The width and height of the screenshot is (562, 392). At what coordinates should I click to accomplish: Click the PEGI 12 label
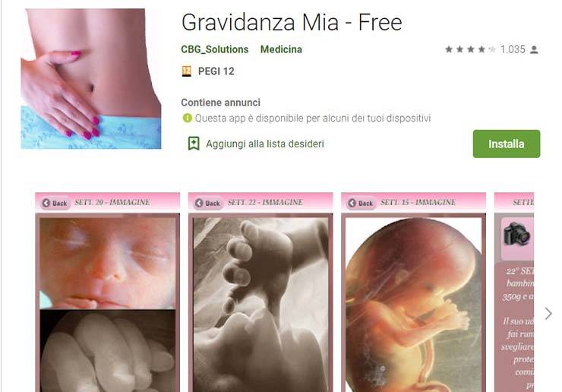[x=216, y=71]
